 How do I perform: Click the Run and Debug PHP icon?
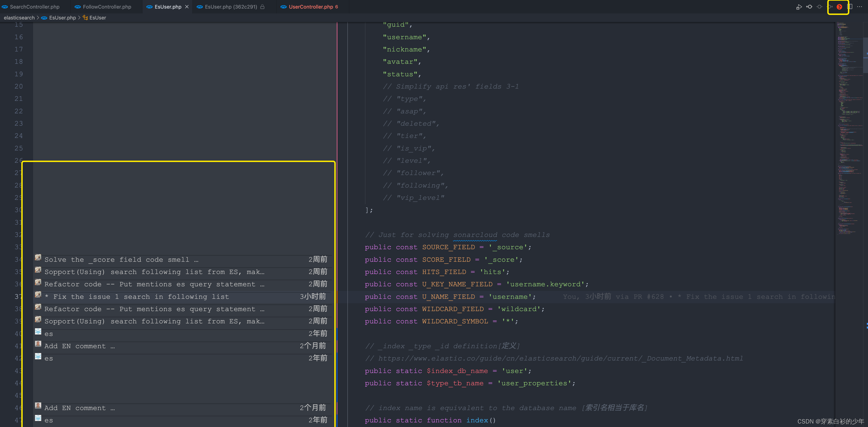pos(799,7)
